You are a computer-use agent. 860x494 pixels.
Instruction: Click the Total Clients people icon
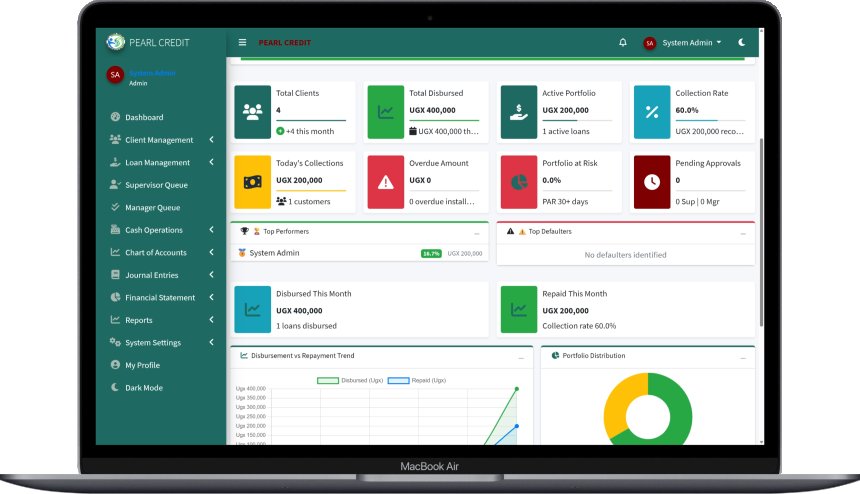(x=253, y=112)
